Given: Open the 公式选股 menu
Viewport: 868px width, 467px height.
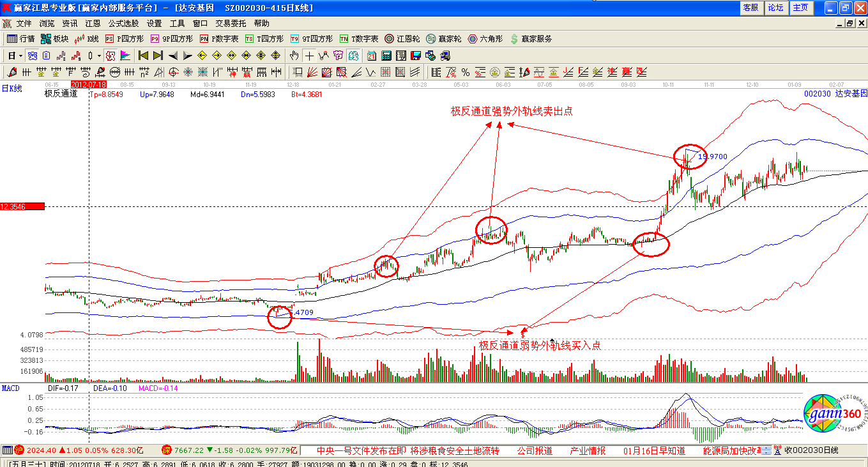Looking at the screenshot, I should coord(123,24).
